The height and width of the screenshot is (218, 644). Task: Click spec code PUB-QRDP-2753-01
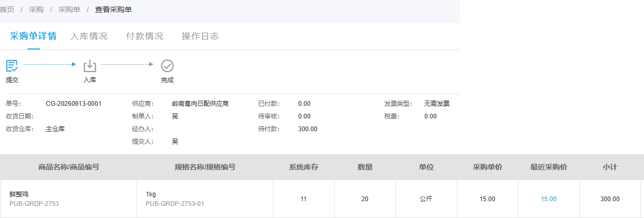pyautogui.click(x=175, y=203)
